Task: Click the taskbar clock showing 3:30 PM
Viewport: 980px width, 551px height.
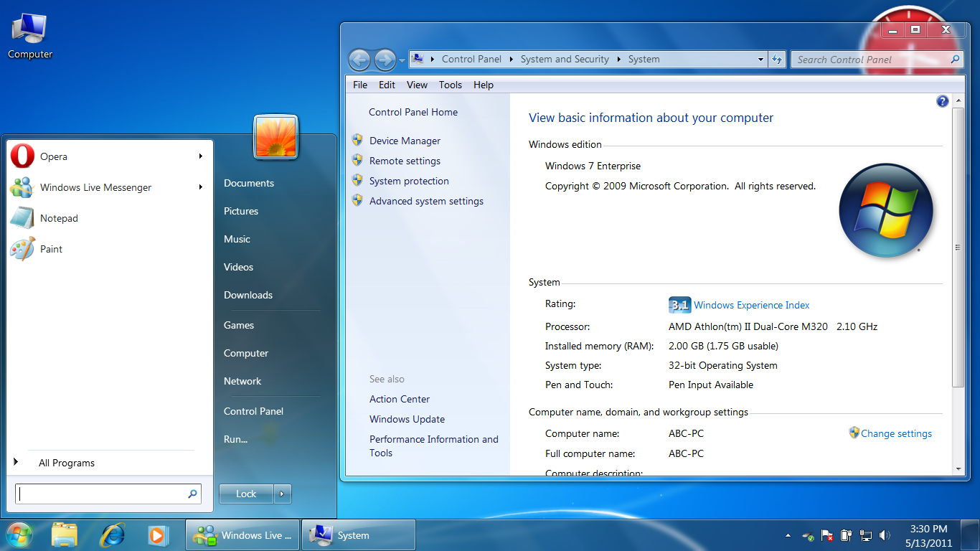Action: pos(928,536)
